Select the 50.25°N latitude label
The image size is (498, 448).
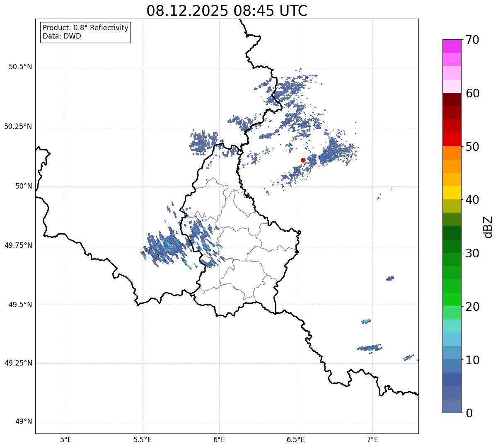18,126
